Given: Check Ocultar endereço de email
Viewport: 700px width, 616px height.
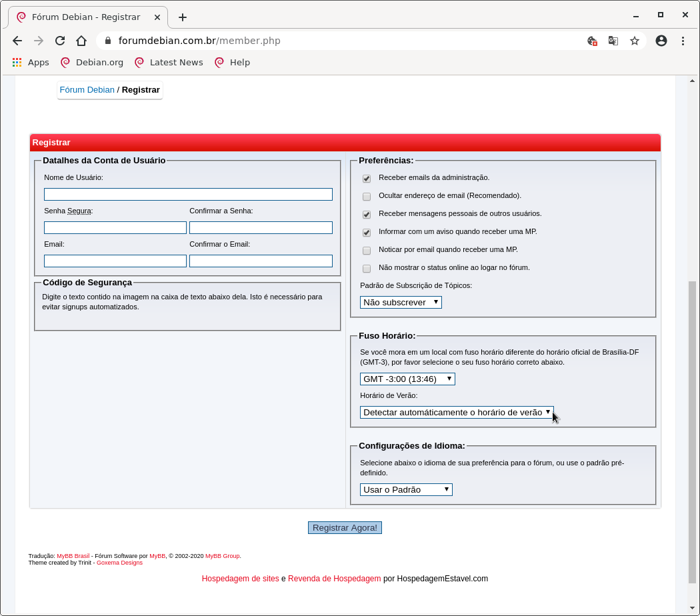Looking at the screenshot, I should coord(367,197).
